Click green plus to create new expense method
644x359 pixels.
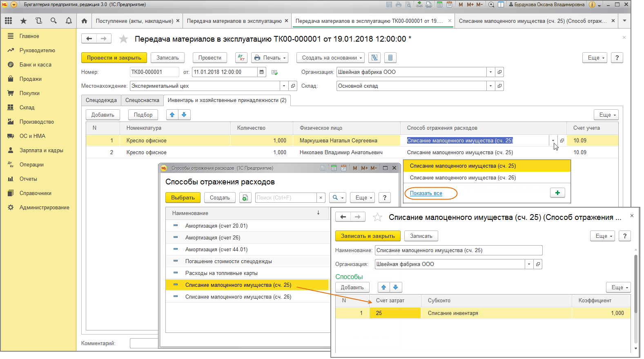coord(557,193)
